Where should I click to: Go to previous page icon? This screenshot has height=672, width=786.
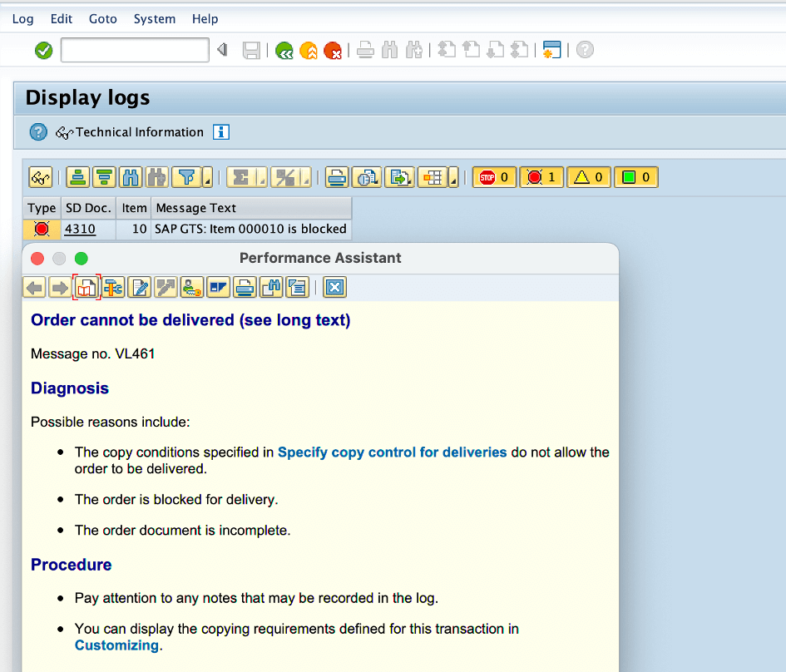(471, 50)
